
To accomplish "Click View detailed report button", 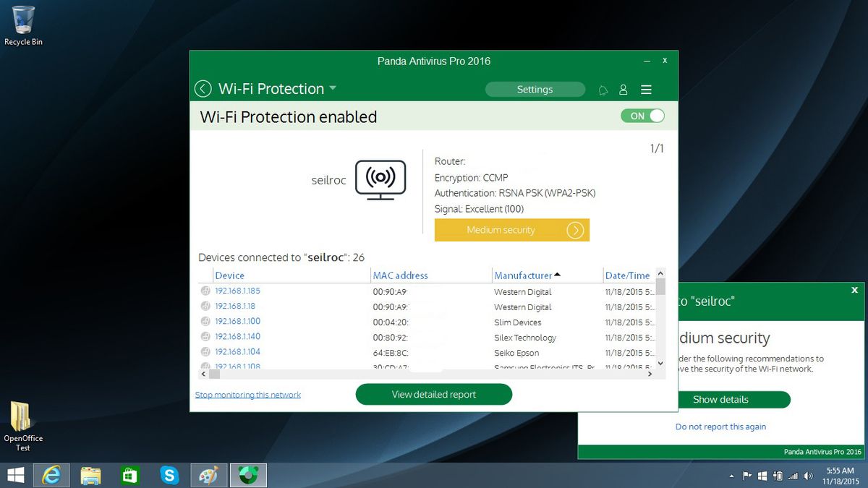I will (x=434, y=394).
